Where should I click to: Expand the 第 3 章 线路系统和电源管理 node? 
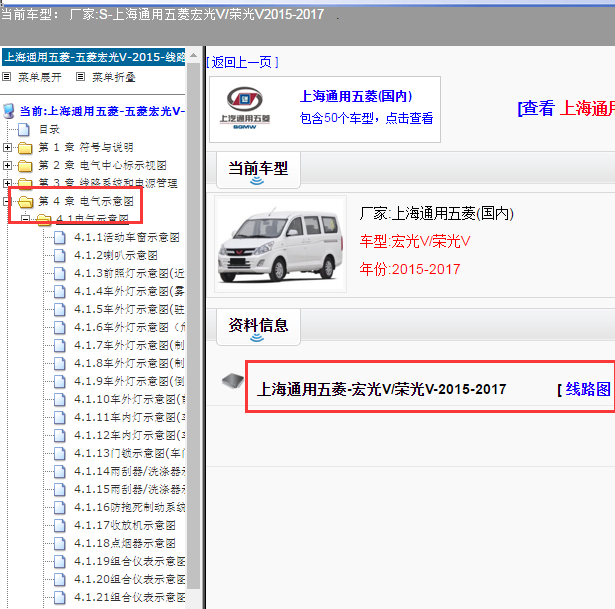[x=7, y=183]
